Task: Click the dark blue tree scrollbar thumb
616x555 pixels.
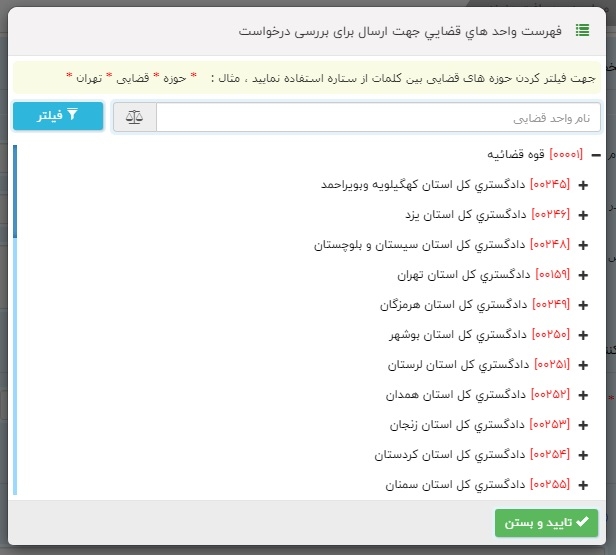Action: coord(15,192)
